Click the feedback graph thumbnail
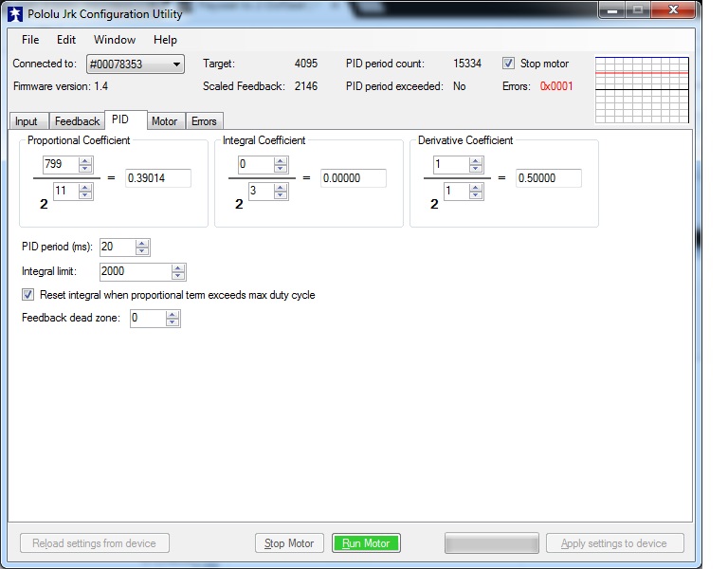728x569 pixels. point(642,90)
